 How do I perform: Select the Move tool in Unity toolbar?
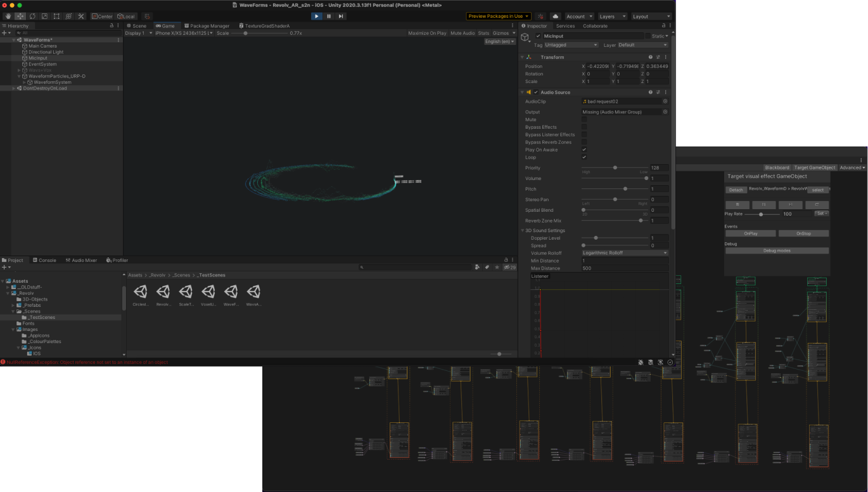20,16
